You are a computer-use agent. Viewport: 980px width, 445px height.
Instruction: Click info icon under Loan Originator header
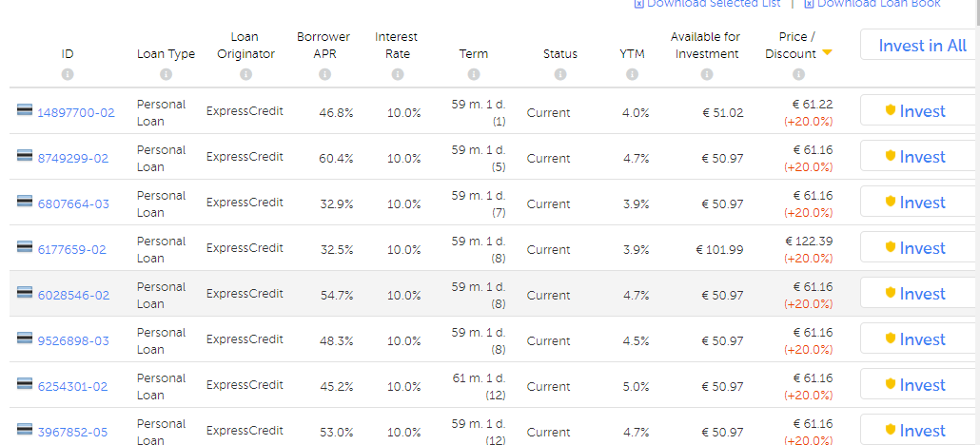(245, 74)
